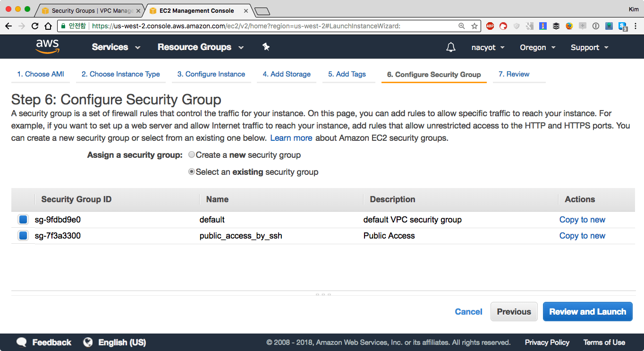Open the notifications bell icon
The width and height of the screenshot is (644, 351).
pyautogui.click(x=451, y=47)
